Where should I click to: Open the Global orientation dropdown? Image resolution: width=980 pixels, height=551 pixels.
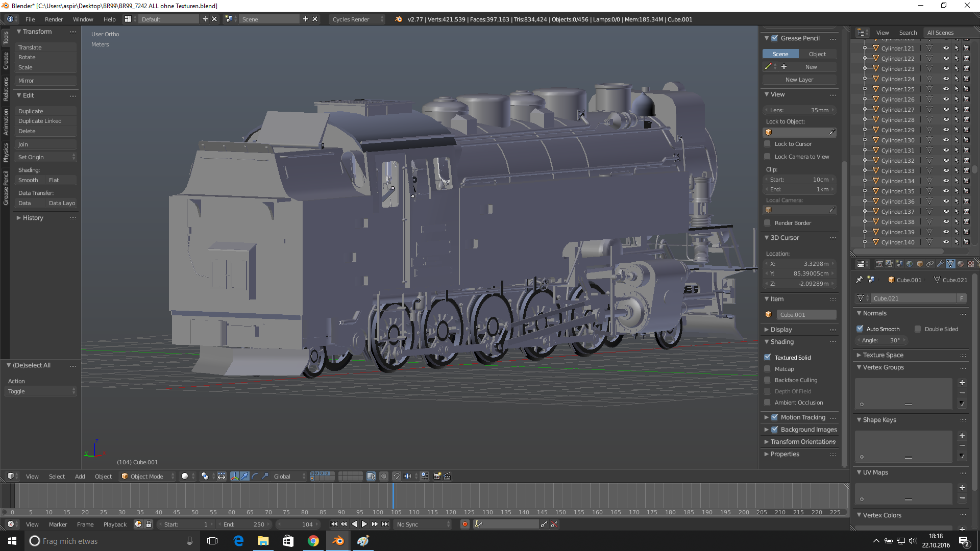(x=289, y=476)
